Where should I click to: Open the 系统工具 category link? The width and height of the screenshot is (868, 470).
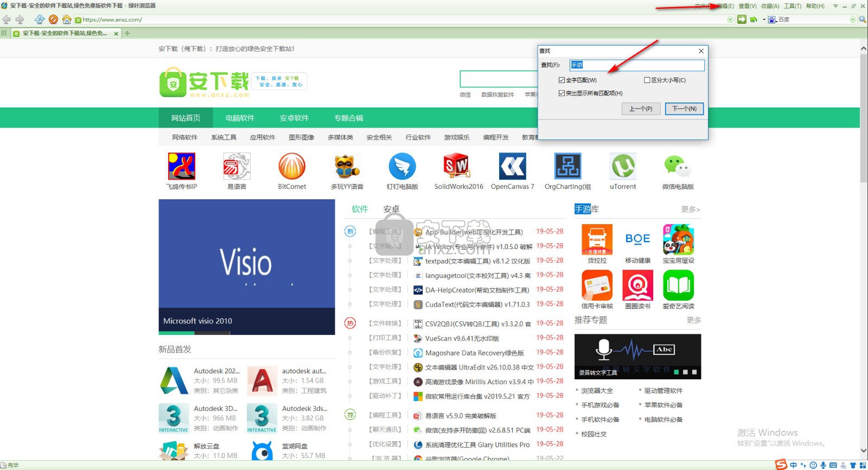[224, 137]
